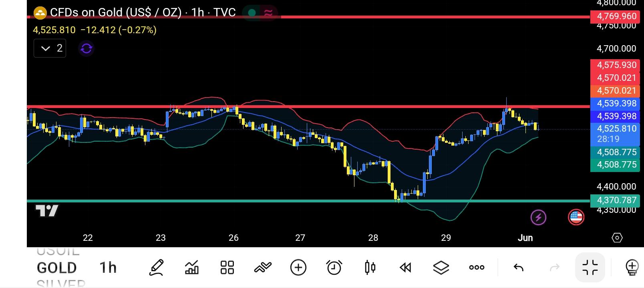The image size is (644, 288).
Task: Create an alert with alarm clock icon
Action: [x=334, y=267]
